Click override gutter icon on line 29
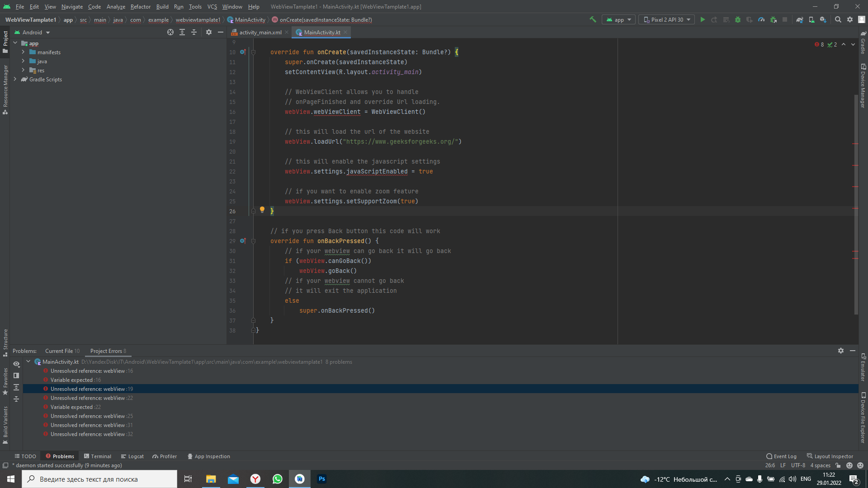 [243, 241]
